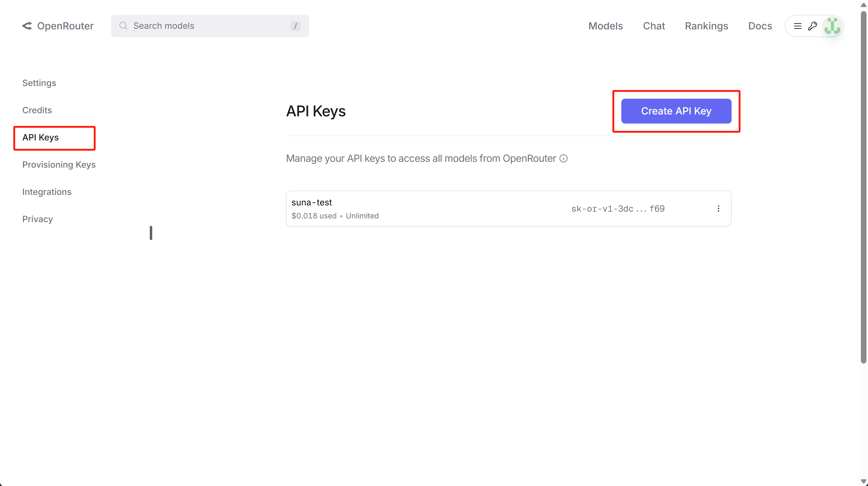868x486 pixels.
Task: Click key value sk-or-v1-3dc...f69
Action: click(x=618, y=209)
